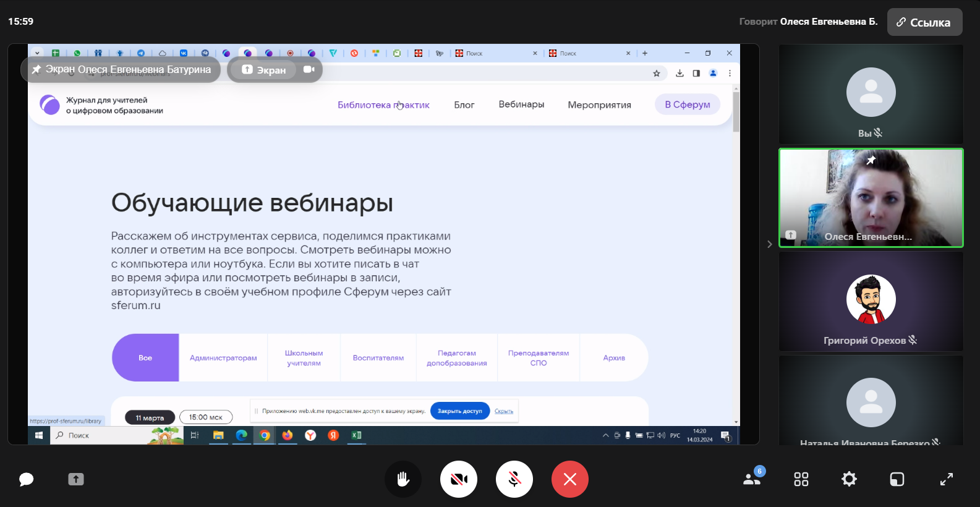The width and height of the screenshot is (980, 507).
Task: Toggle the camera on
Action: click(459, 479)
